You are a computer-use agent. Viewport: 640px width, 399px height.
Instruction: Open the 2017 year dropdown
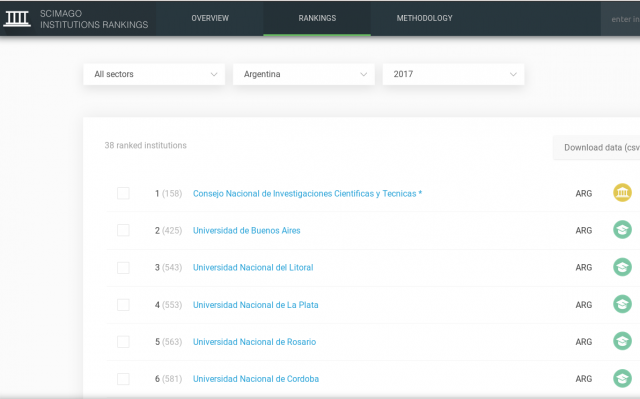(x=453, y=74)
